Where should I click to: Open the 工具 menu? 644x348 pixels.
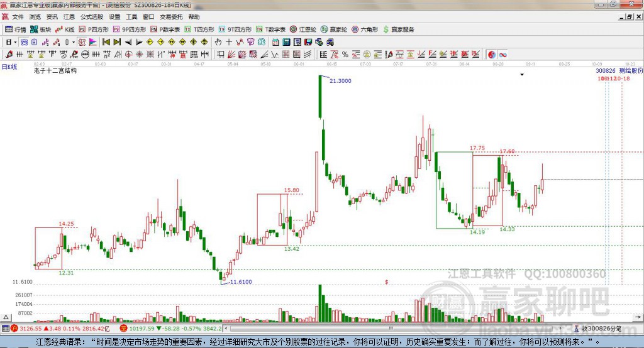click(x=131, y=17)
